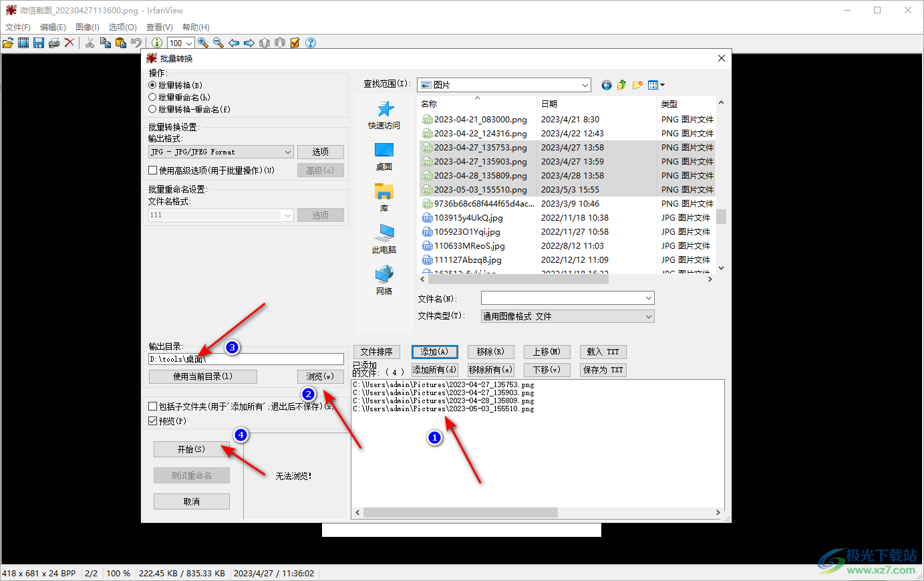The image size is (924, 581).
Task: Open the 文件(F) menu
Action: (x=18, y=27)
